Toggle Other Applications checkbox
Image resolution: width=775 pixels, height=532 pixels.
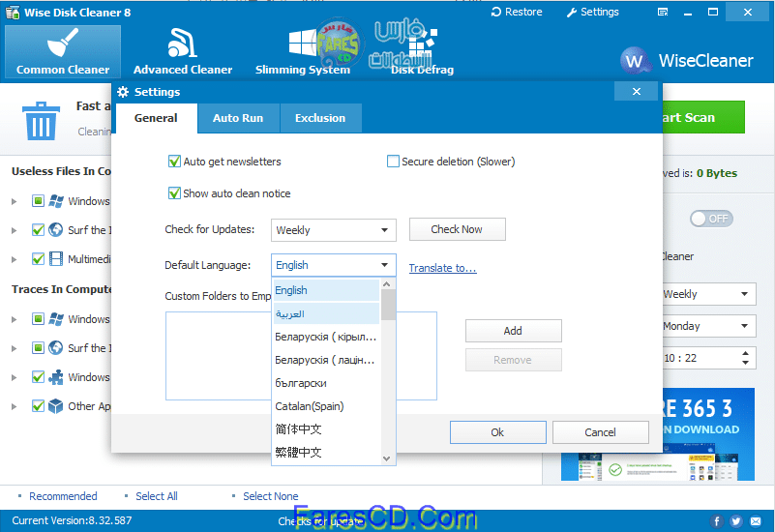(38, 406)
